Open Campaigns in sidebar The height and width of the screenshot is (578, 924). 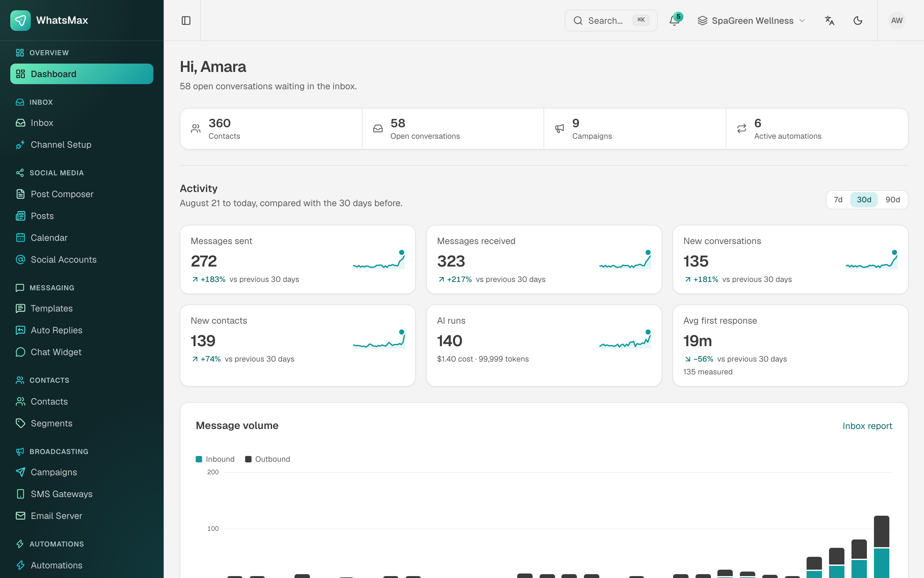[82, 472]
